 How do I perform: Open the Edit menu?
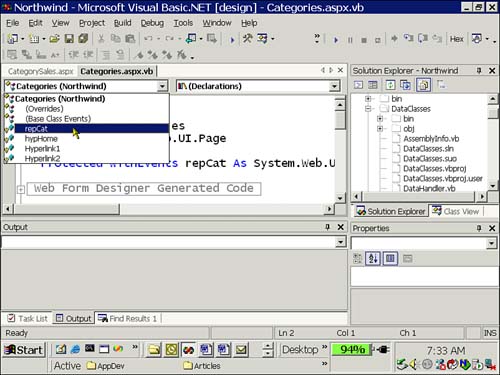pos(35,23)
